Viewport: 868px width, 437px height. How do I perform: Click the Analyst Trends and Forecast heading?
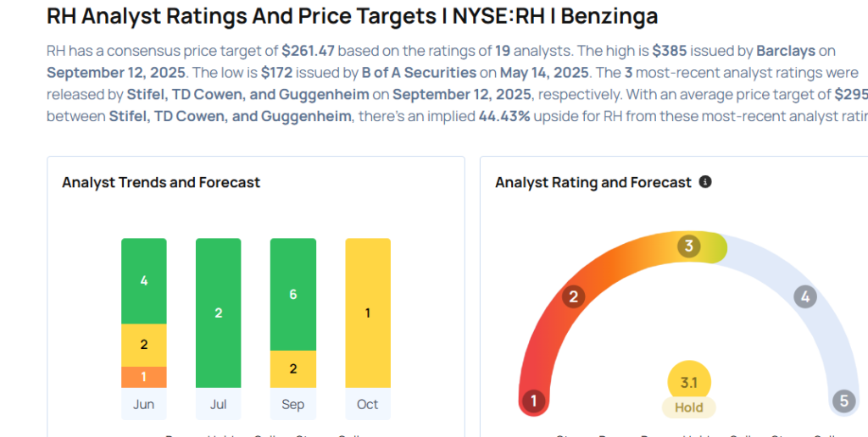[x=161, y=182]
